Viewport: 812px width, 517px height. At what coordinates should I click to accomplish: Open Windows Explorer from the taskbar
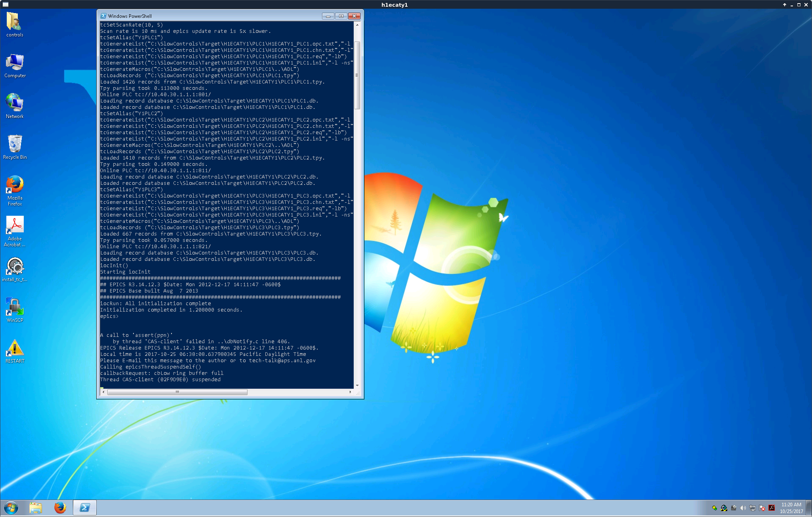click(36, 507)
